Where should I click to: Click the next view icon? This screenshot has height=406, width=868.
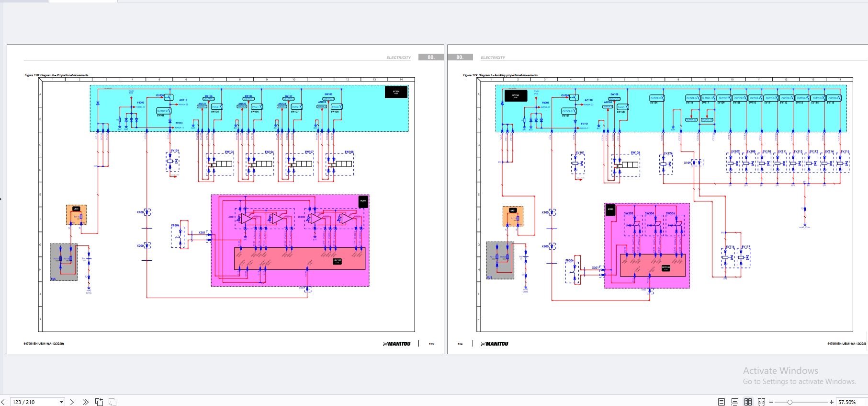113,402
